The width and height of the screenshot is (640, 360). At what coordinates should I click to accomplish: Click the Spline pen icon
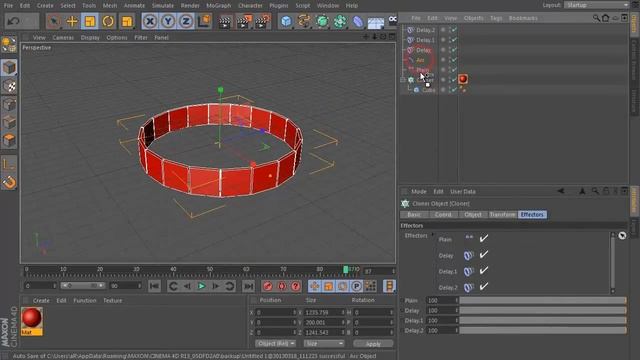coord(304,21)
